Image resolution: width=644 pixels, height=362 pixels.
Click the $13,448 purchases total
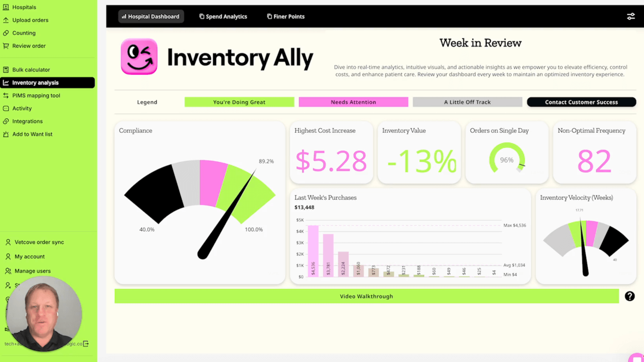[304, 208]
